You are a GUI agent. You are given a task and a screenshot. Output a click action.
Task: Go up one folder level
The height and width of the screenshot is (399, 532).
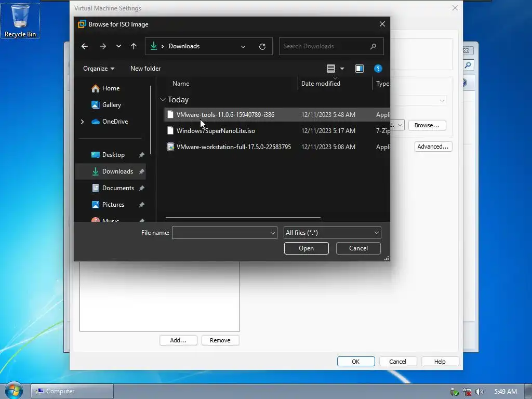[134, 46]
